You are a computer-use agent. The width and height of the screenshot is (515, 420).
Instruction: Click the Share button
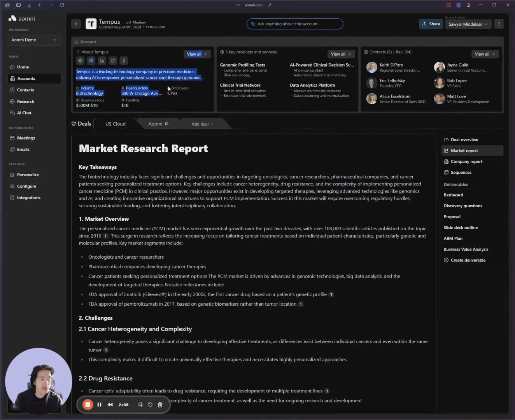[431, 24]
